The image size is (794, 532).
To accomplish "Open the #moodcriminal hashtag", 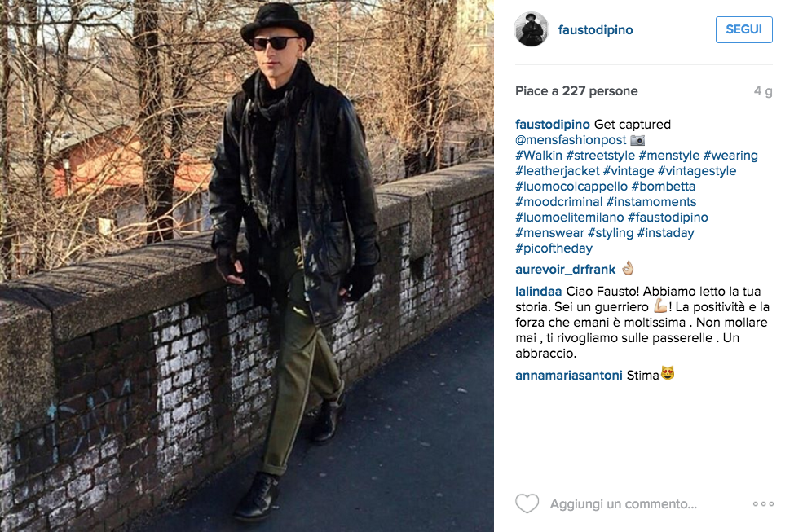I will point(558,202).
